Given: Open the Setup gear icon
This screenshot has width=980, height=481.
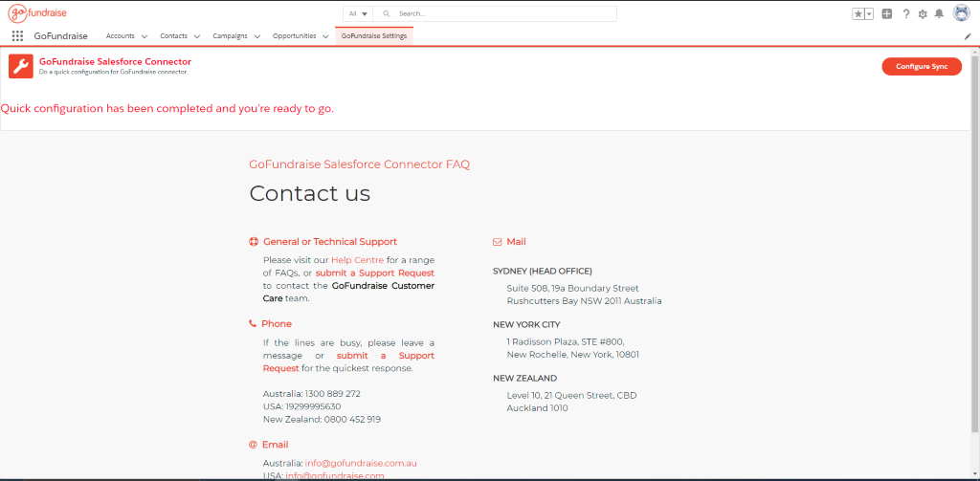Looking at the screenshot, I should click(x=923, y=13).
